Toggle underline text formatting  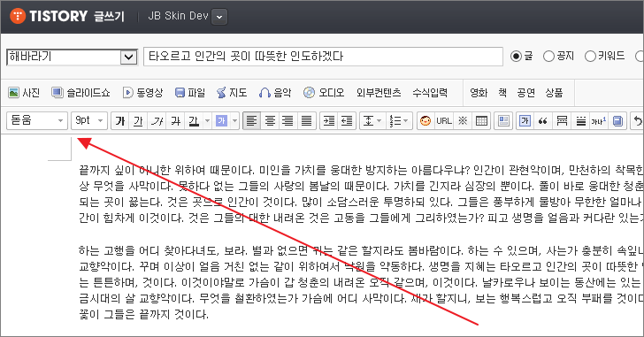138,121
